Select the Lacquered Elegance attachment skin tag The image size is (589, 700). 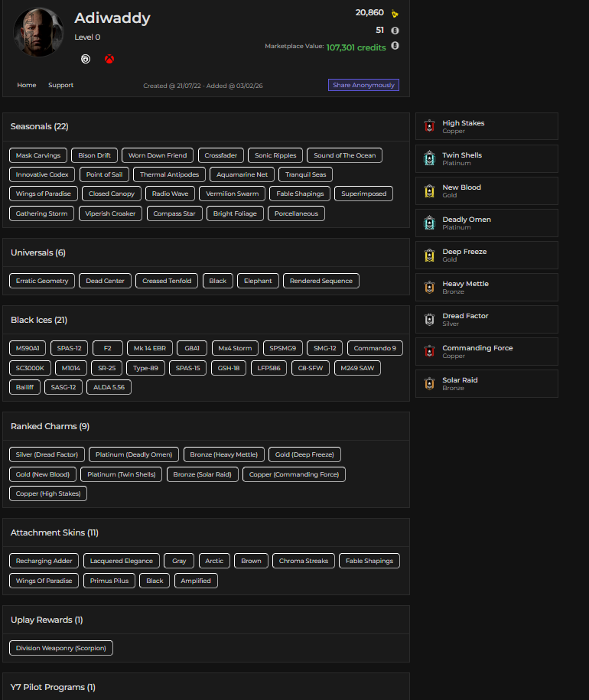click(x=122, y=561)
